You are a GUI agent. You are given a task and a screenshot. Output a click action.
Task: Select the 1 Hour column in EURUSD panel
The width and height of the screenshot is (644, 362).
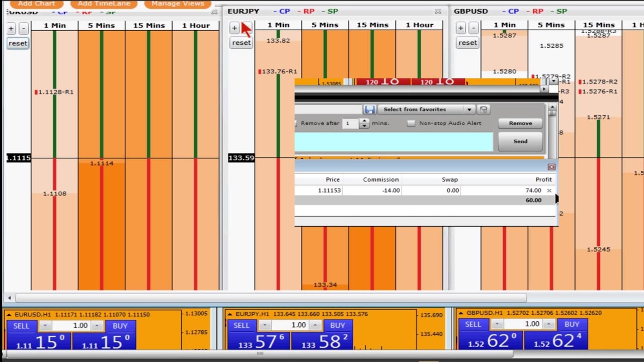click(196, 25)
